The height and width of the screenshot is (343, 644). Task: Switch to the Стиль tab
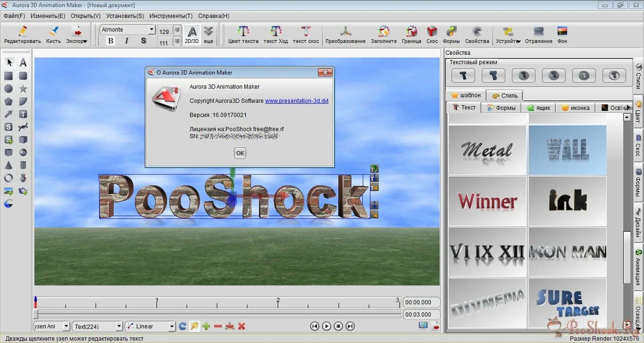tap(504, 95)
